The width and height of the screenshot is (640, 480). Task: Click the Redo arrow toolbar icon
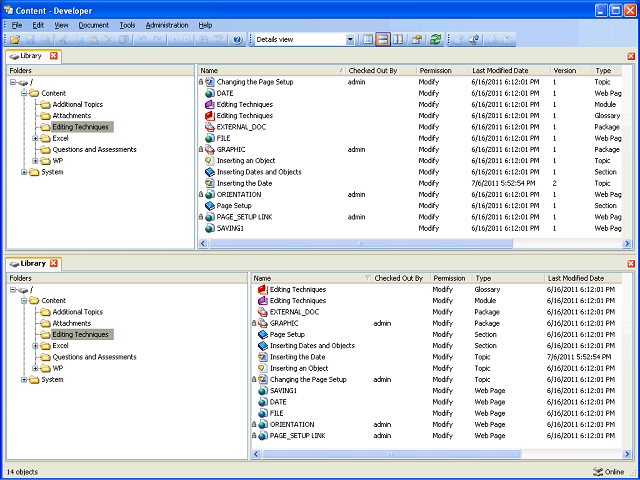coord(158,40)
